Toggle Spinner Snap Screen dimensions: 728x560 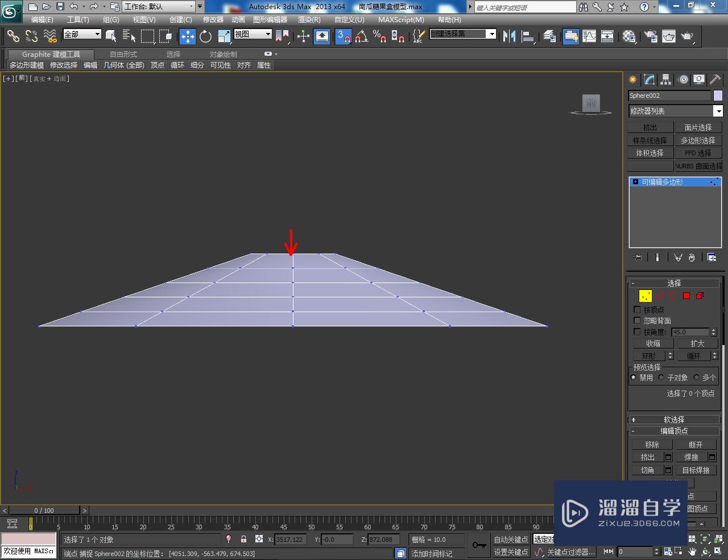click(398, 36)
